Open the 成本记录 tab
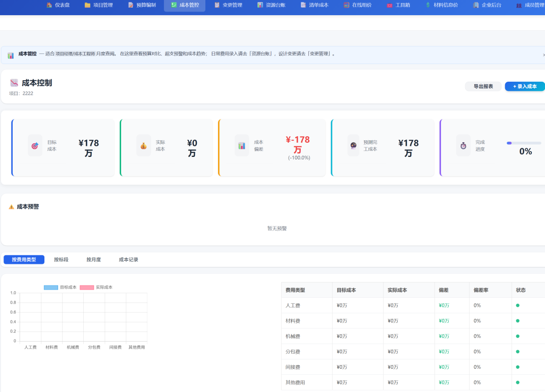This screenshot has height=392, width=545. (x=128, y=260)
